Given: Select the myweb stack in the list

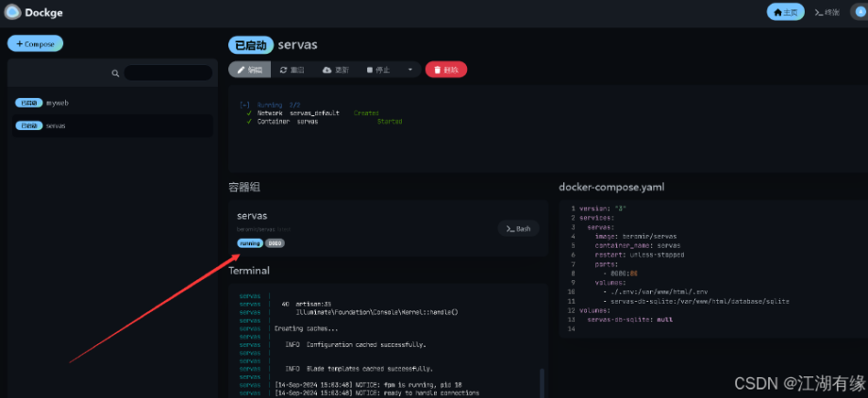Looking at the screenshot, I should click(x=112, y=103).
